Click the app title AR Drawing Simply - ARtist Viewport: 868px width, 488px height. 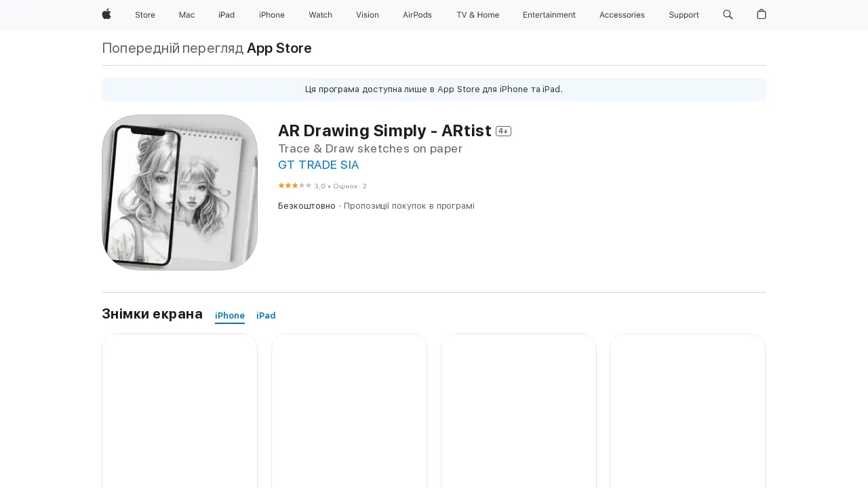[x=384, y=131]
